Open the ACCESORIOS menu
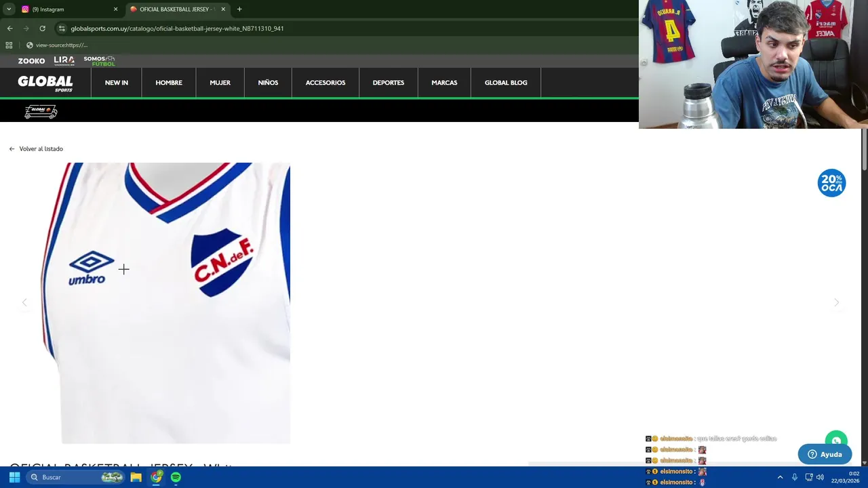The width and height of the screenshot is (868, 488). click(325, 83)
